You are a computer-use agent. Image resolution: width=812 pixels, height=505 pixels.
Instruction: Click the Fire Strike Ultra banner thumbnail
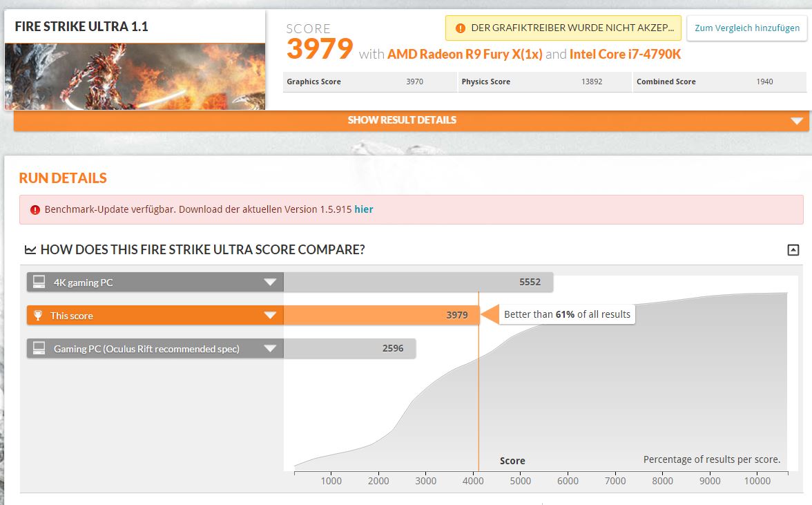135,76
